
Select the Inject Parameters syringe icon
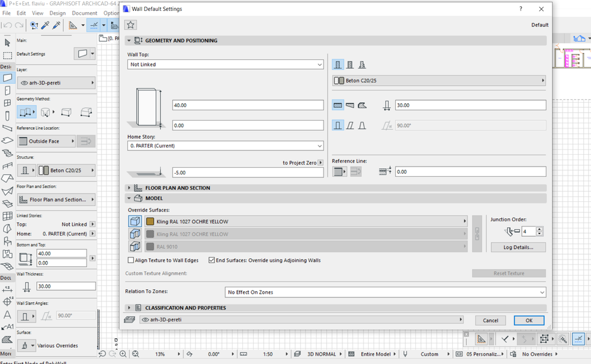(57, 25)
